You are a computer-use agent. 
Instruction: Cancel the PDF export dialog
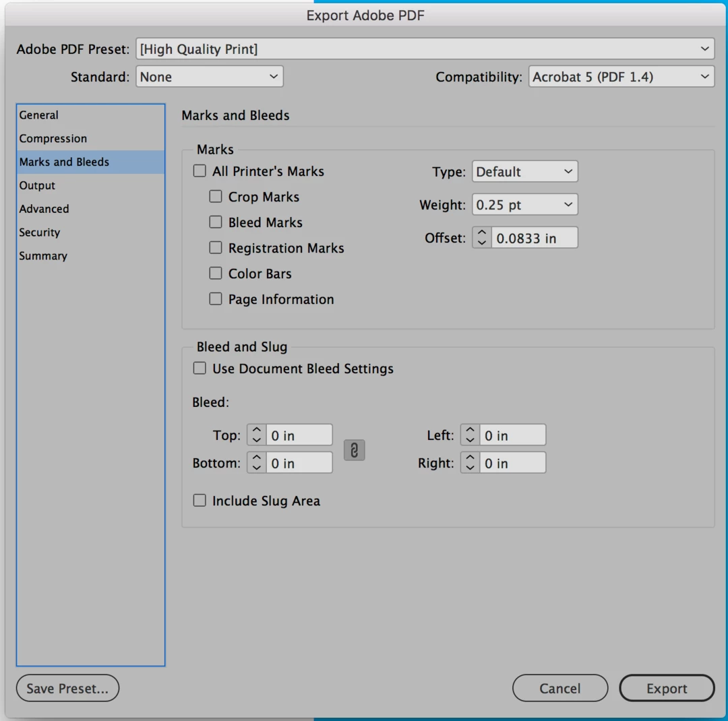(x=560, y=688)
